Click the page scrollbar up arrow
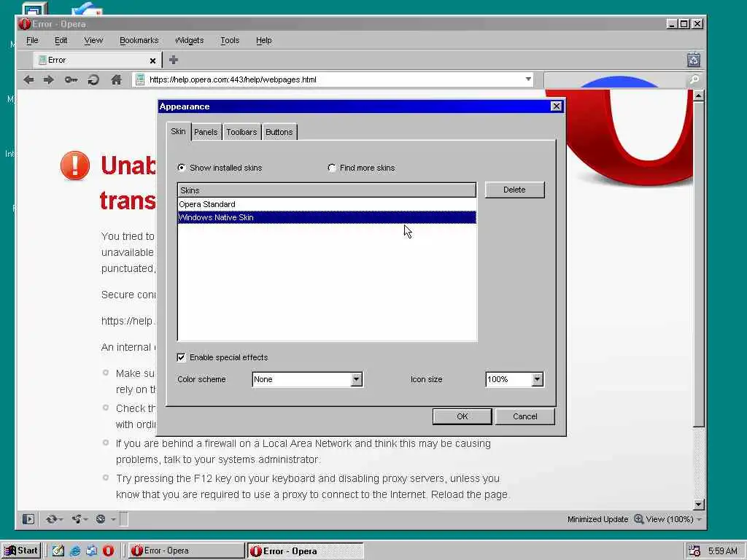This screenshot has height=560, width=747. coord(698,96)
